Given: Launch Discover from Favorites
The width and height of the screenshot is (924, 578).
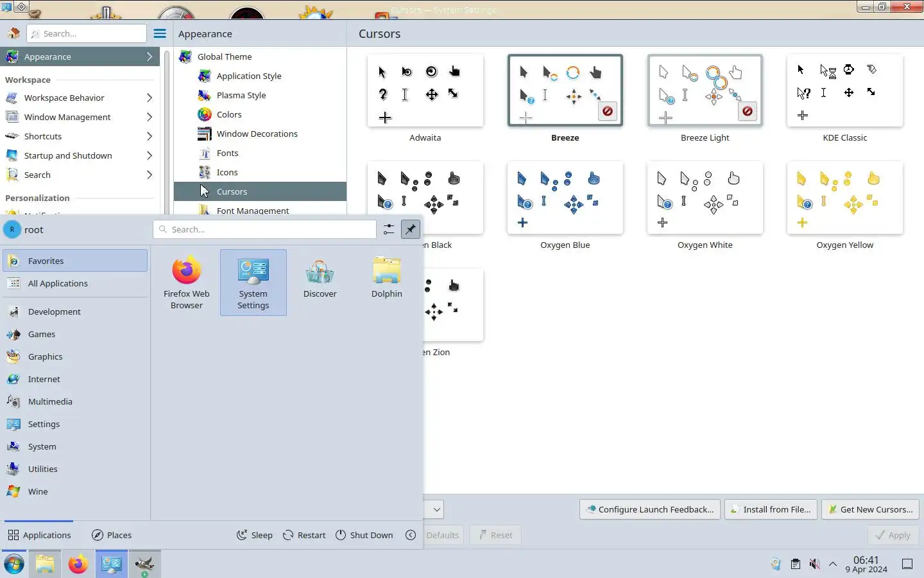Looking at the screenshot, I should [320, 283].
